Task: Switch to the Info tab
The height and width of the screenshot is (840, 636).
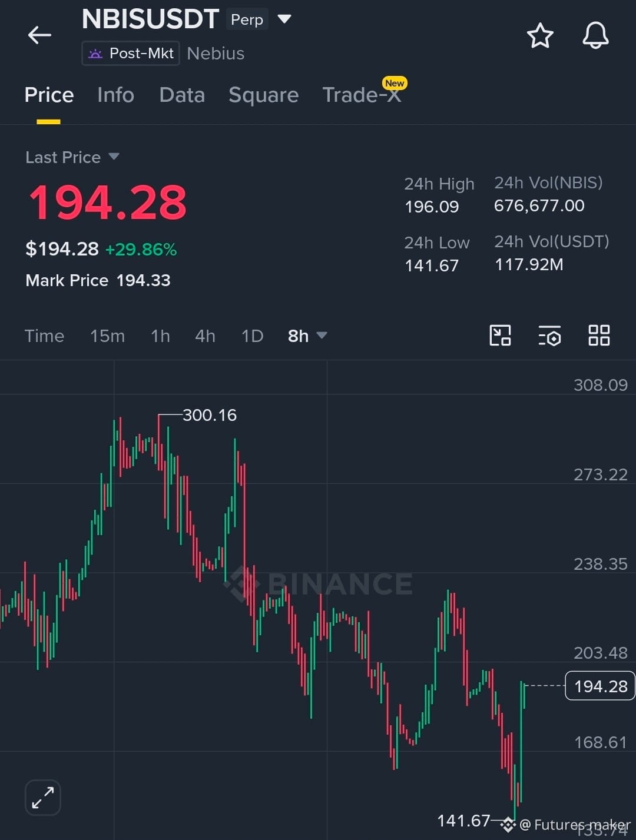Action: [115, 95]
